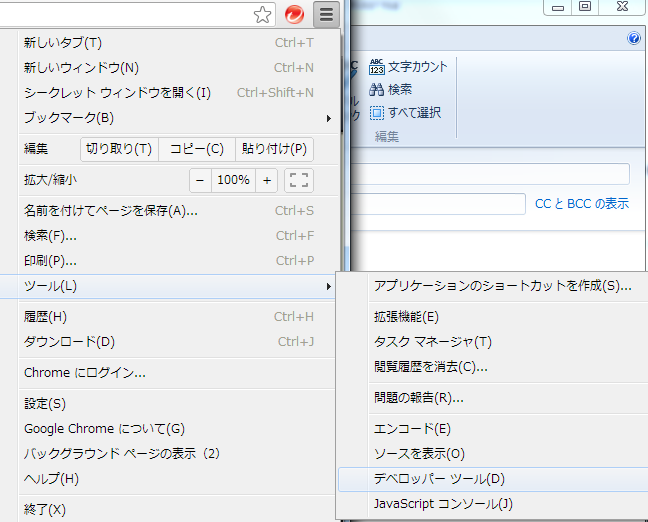Viewport: 648px width, 522px height.
Task: Click the red Trend Micro extension icon
Action: pos(294,15)
